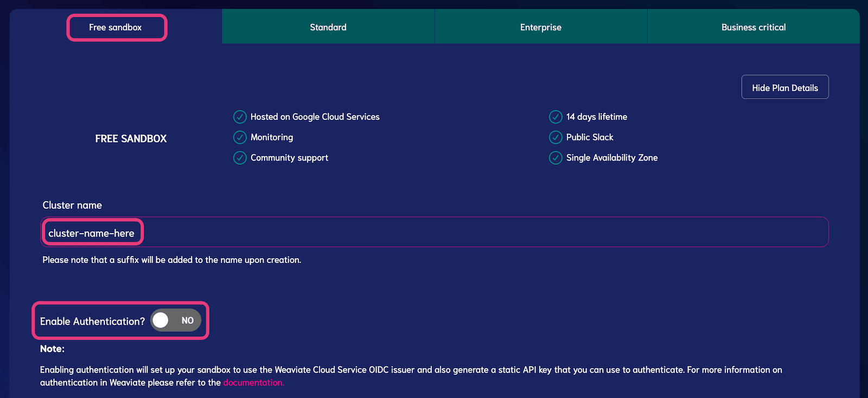The width and height of the screenshot is (868, 398).
Task: Click the Enable Authentication? label text
Action: [92, 322]
